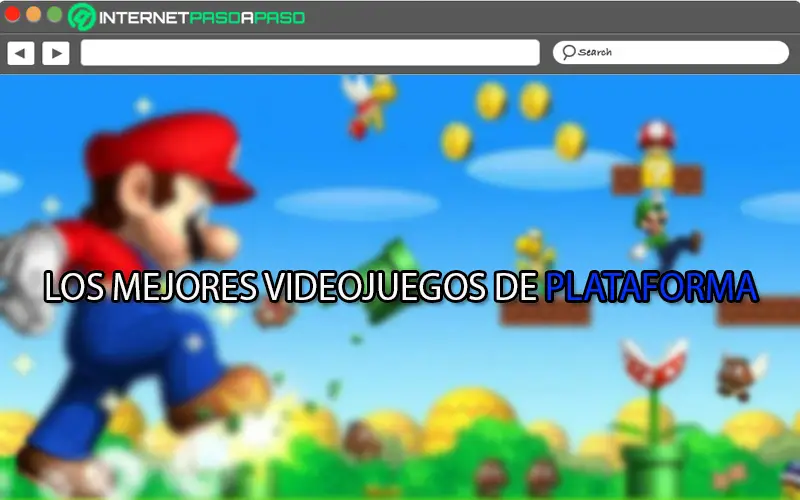
Task: Click the 'LOS MEJORES VIDEOJUEGOS DE' heading text
Action: [291, 287]
